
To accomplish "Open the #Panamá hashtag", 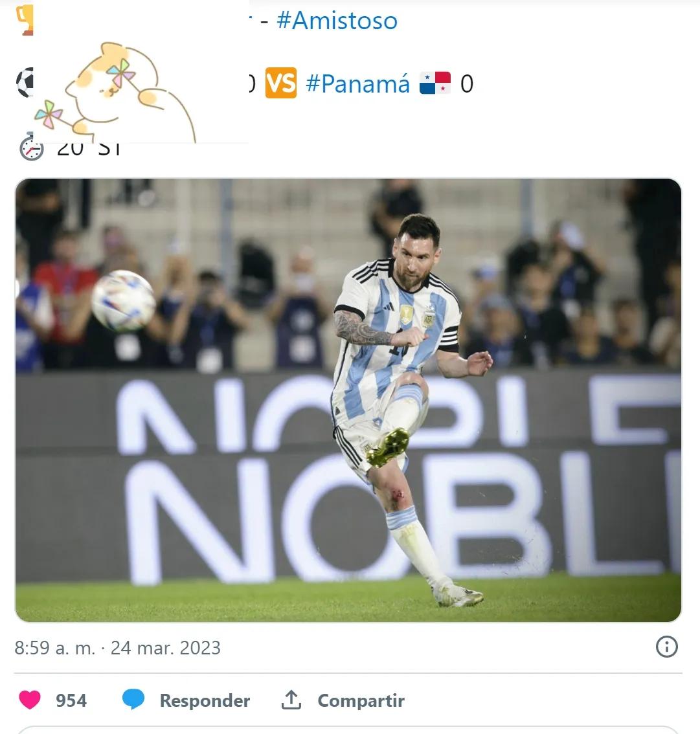I will click(x=357, y=83).
